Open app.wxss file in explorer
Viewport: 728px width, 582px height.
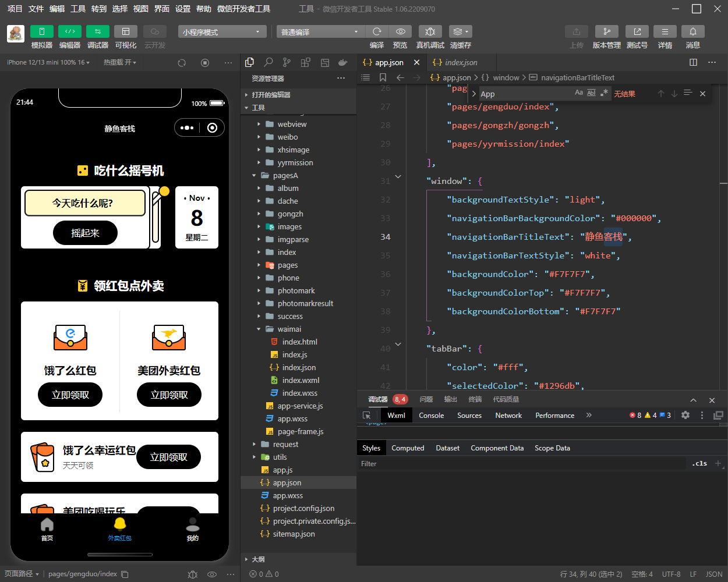(288, 496)
